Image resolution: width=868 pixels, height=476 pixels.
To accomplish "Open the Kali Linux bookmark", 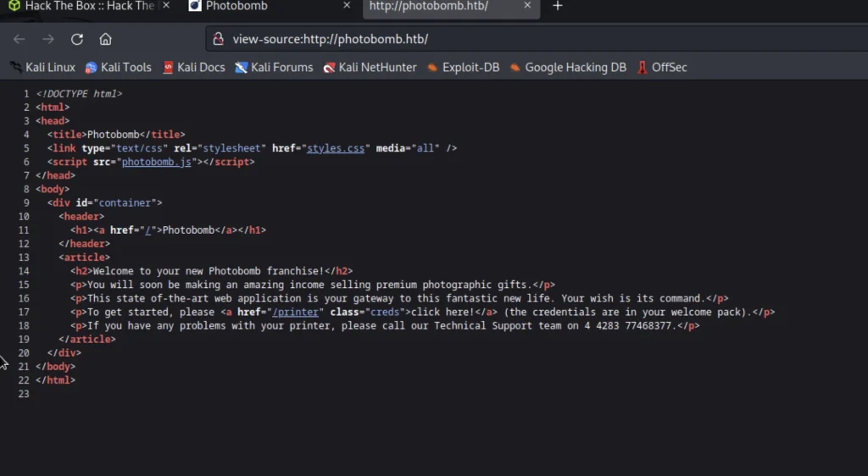I will coord(43,68).
